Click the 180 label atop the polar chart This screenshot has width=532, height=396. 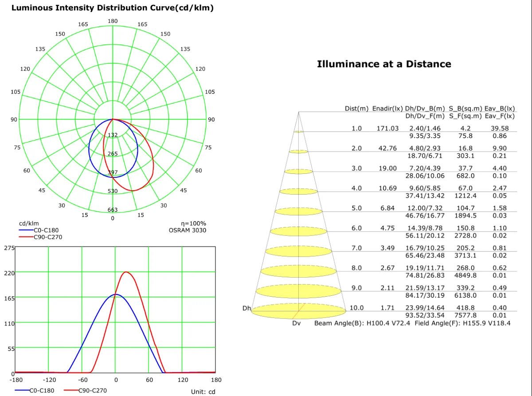point(113,21)
